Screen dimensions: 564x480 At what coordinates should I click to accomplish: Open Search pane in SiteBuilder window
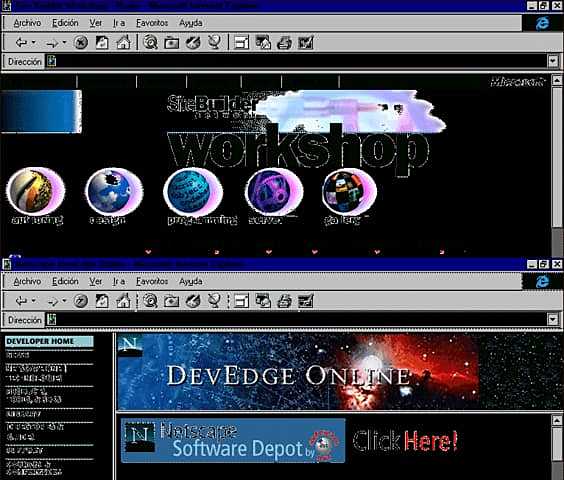click(x=150, y=42)
